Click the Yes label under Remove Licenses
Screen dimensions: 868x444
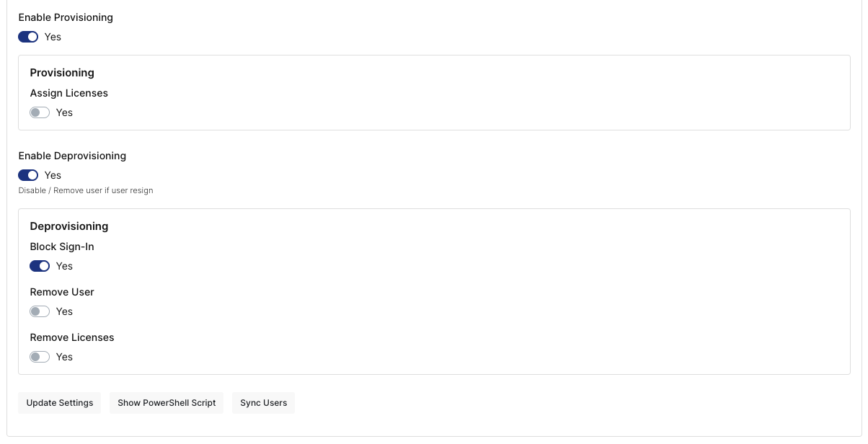(x=64, y=357)
